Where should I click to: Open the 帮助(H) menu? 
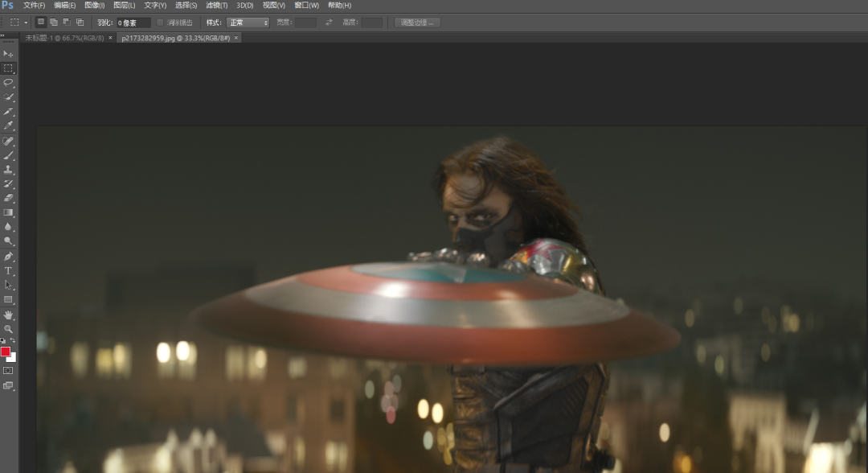(339, 5)
